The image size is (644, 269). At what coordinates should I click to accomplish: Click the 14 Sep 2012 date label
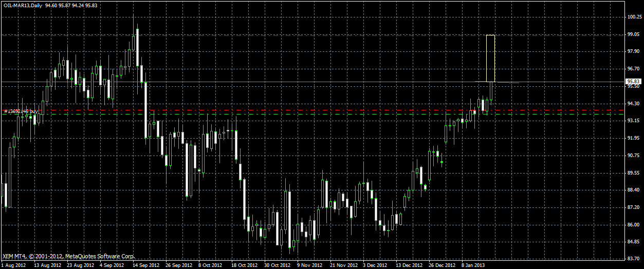(145, 265)
